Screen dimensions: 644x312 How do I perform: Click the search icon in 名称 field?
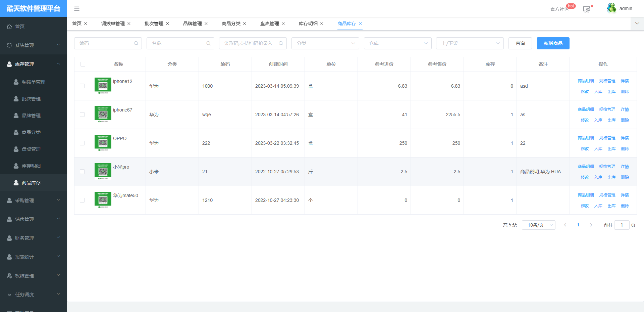point(208,43)
